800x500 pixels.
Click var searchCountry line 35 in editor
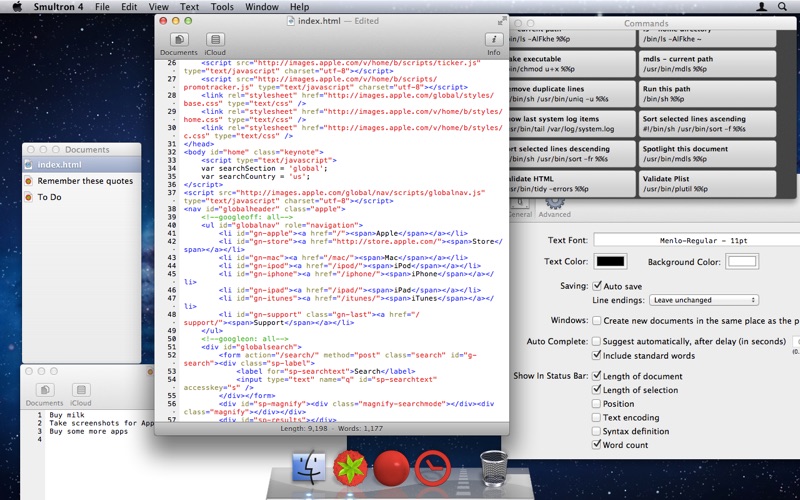(x=256, y=176)
